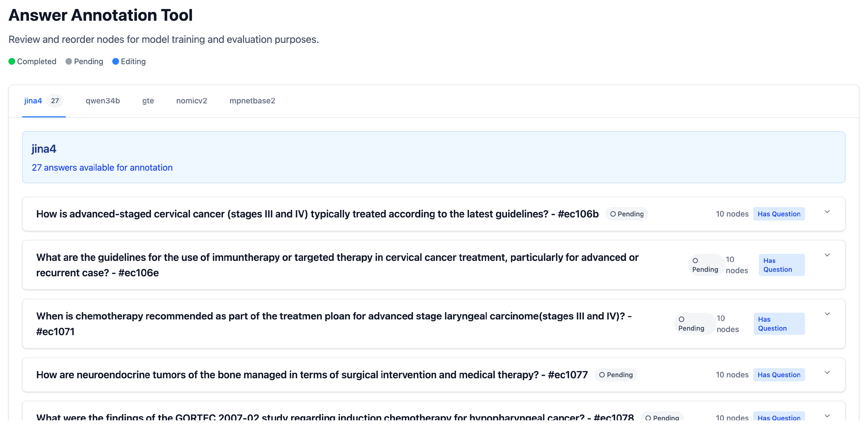This screenshot has height=429, width=868.
Task: Switch to the qwen34b tab
Action: click(x=102, y=101)
